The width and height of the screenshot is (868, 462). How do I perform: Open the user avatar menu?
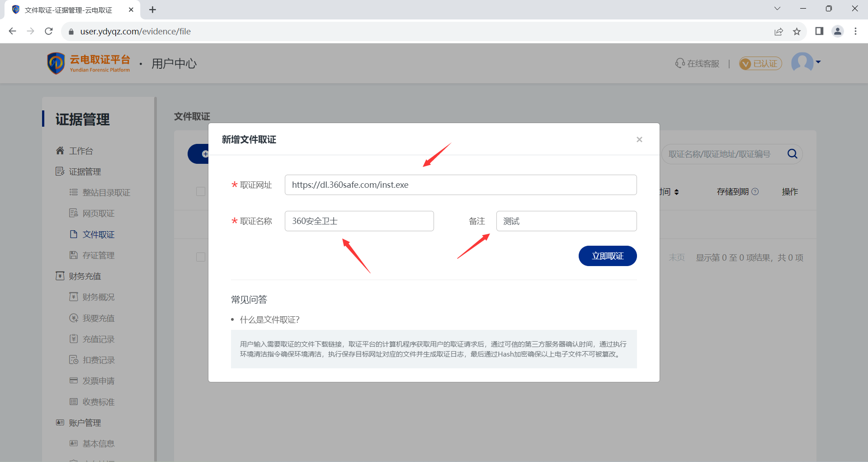[x=806, y=62]
